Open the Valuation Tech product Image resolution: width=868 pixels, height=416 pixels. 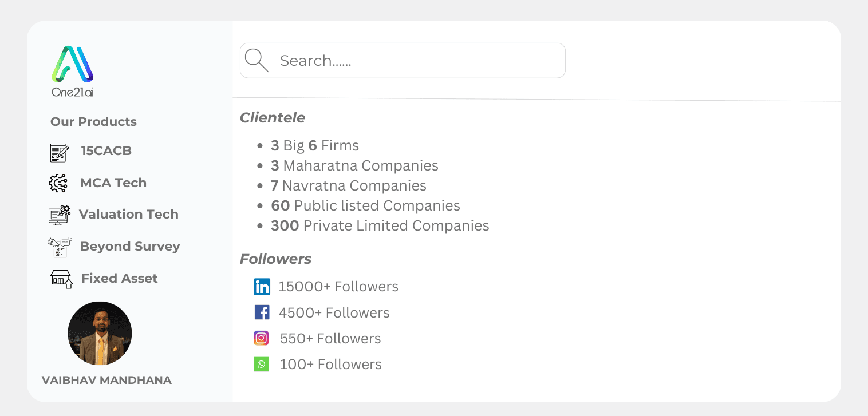(x=129, y=215)
